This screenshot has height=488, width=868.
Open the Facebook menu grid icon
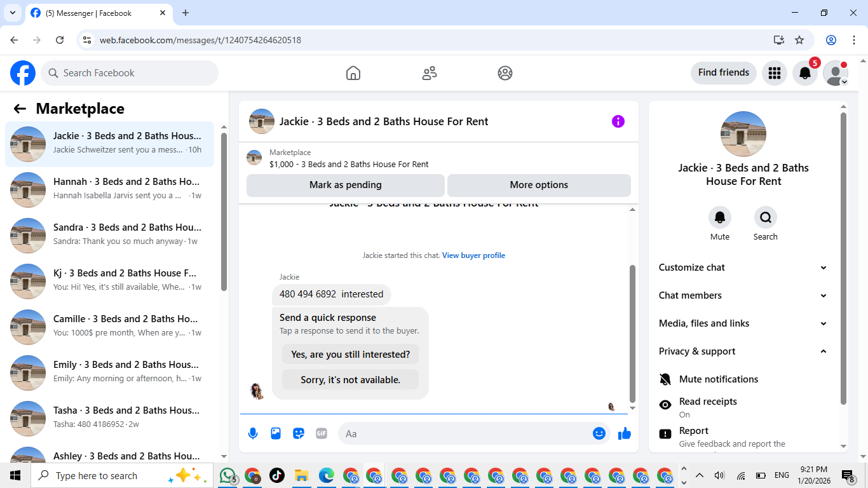click(774, 73)
